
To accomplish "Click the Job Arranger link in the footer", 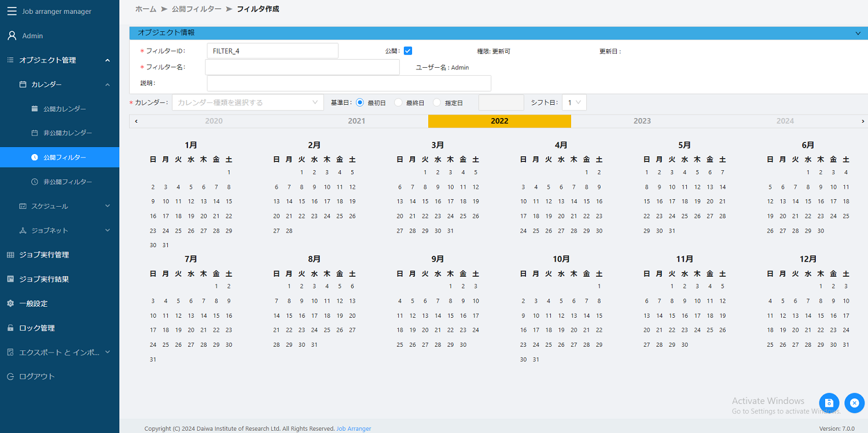I will [354, 428].
